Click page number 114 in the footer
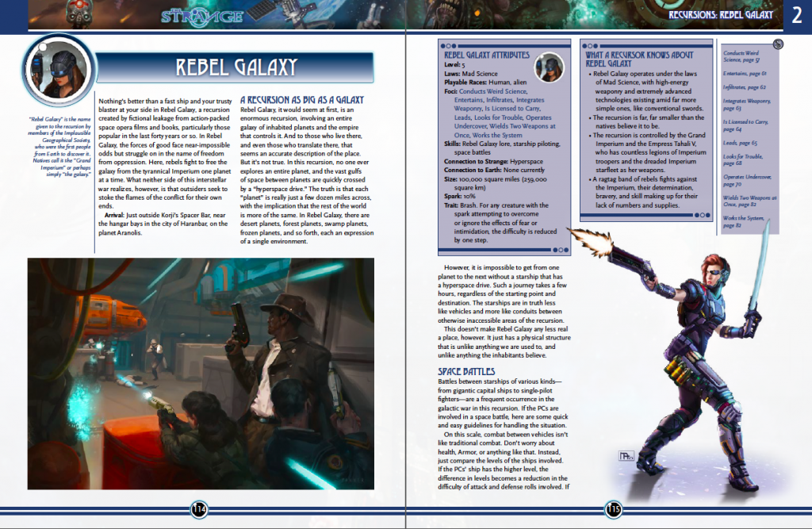The image size is (812, 529). (199, 510)
